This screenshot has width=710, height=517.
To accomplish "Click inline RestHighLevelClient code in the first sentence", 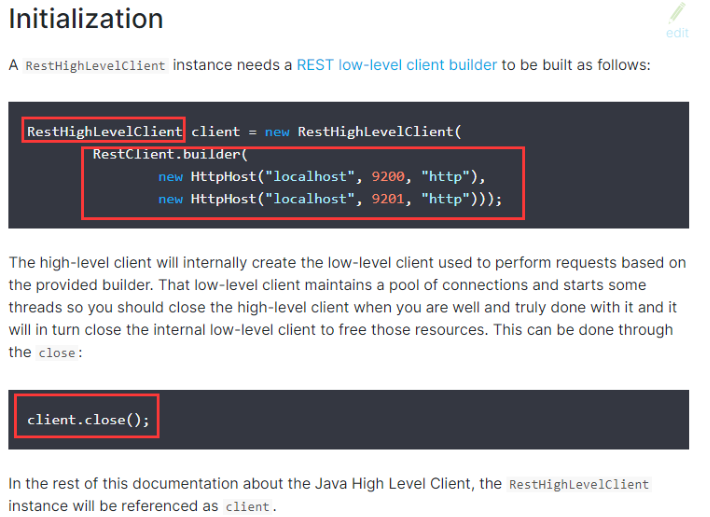I will point(96,66).
